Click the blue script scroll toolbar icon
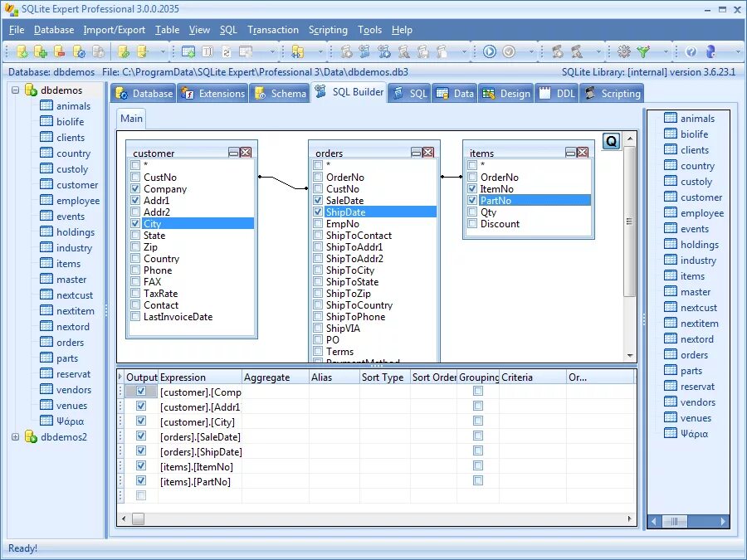Image resolution: width=747 pixels, height=560 pixels. pos(365,51)
